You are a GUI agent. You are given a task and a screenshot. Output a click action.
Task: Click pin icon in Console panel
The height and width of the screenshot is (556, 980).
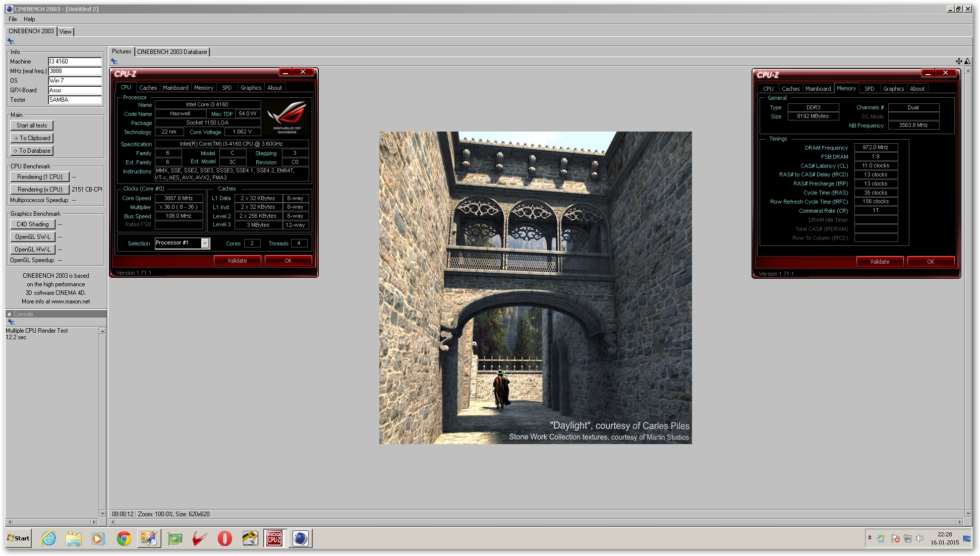click(x=11, y=322)
